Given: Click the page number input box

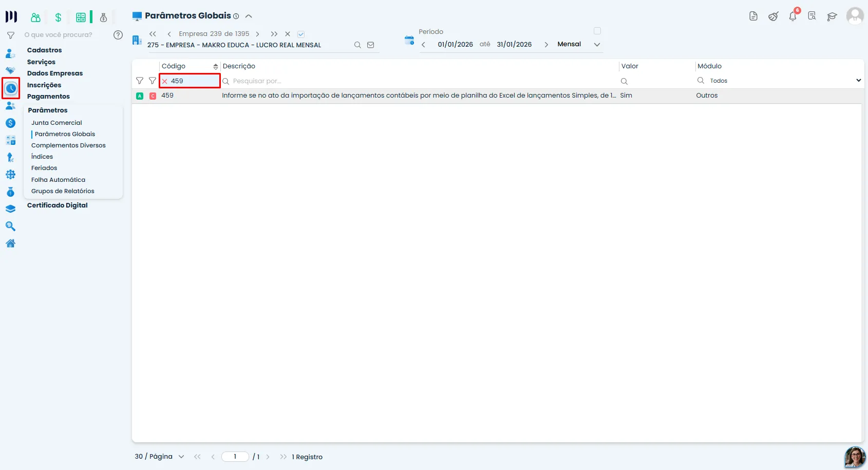Looking at the screenshot, I should pos(235,457).
